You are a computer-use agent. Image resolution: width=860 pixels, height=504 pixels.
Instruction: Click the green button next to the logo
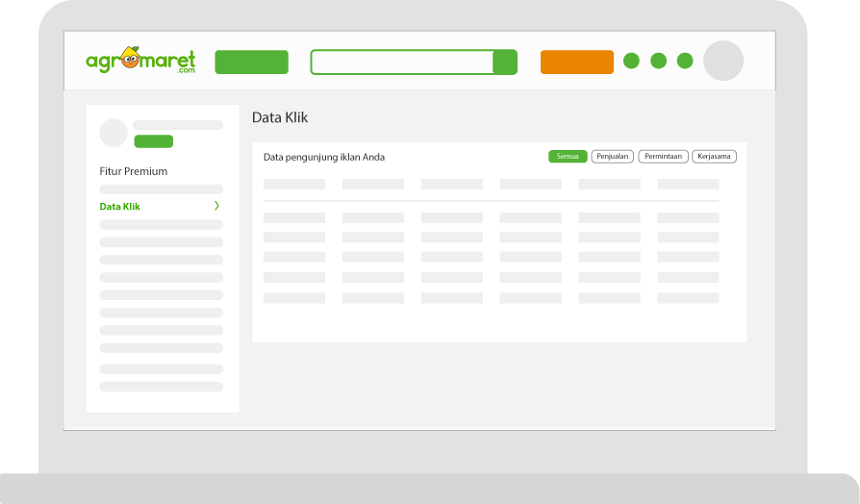tap(251, 63)
